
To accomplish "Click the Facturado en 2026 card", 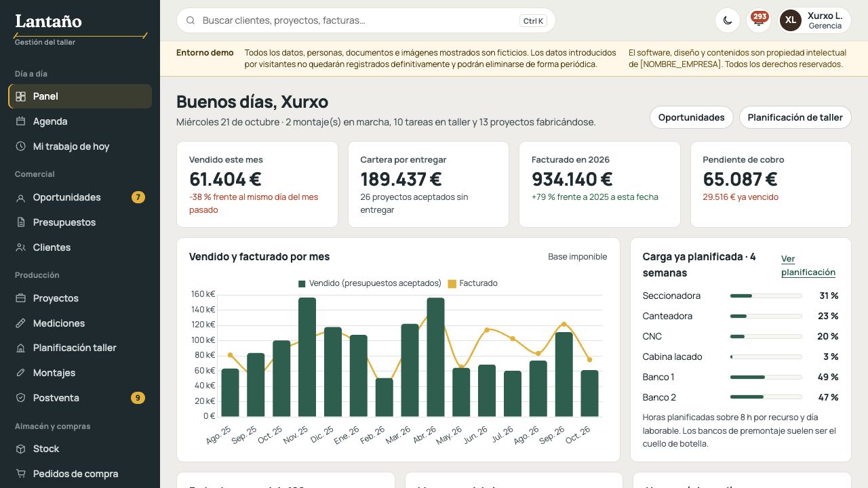I will tap(599, 184).
